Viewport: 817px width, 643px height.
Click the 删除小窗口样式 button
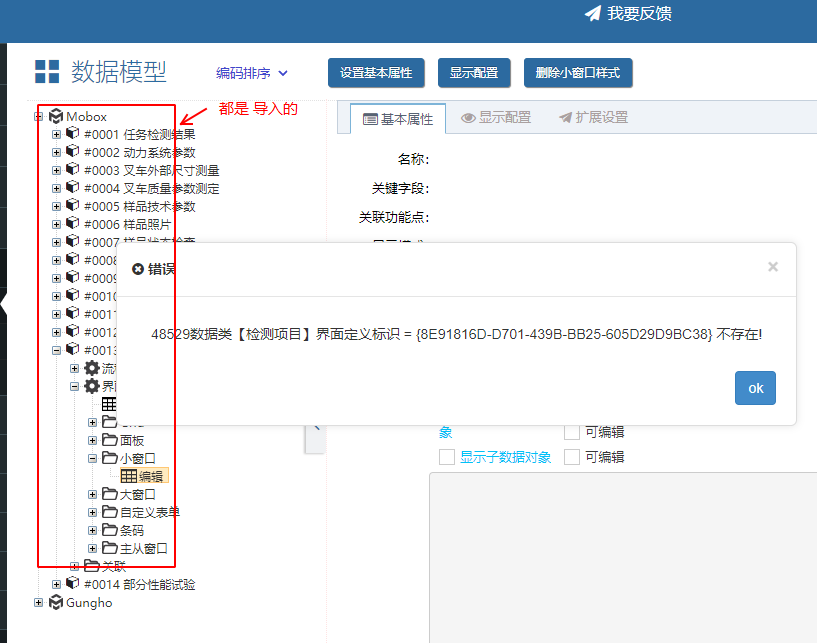(577, 73)
